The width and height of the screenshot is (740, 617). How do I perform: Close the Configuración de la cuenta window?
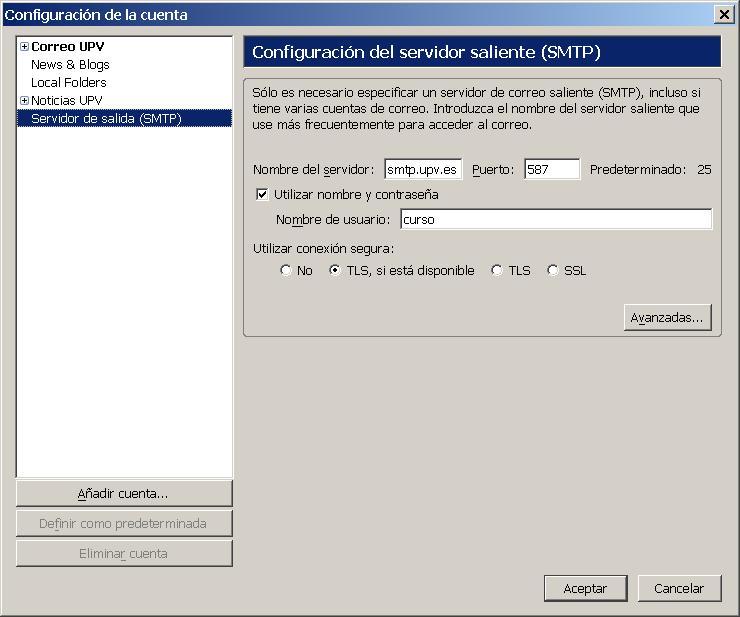click(x=724, y=15)
